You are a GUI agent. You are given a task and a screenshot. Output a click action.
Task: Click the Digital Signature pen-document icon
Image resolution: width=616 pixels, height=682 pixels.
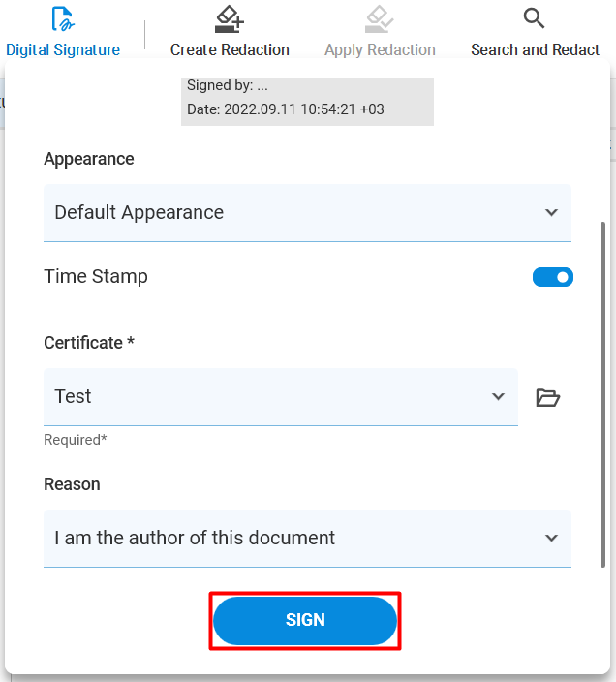pyautogui.click(x=63, y=18)
